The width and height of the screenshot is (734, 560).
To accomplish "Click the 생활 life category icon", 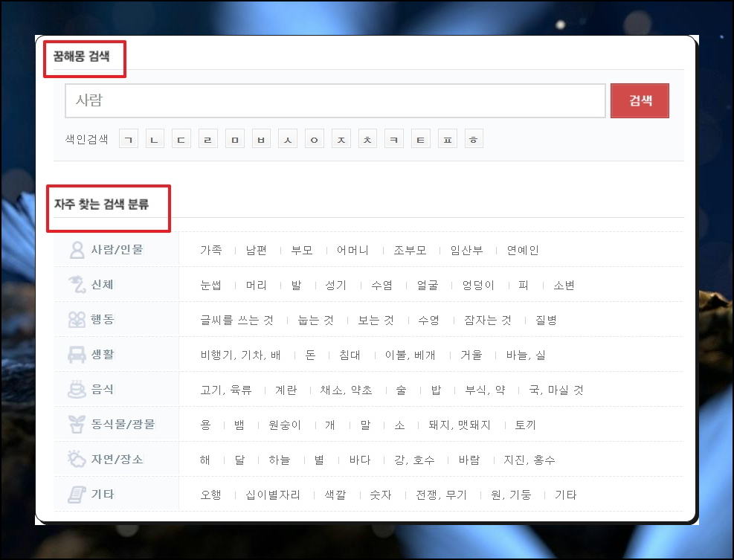I will click(77, 355).
